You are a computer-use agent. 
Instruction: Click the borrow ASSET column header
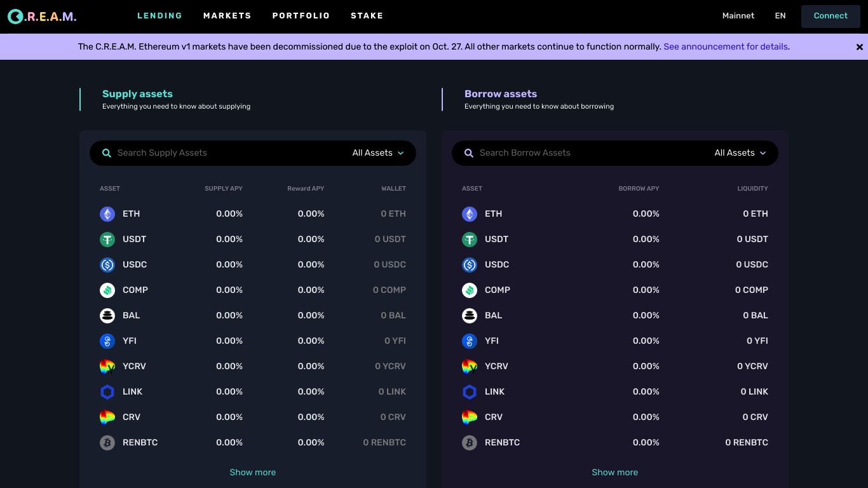click(472, 189)
